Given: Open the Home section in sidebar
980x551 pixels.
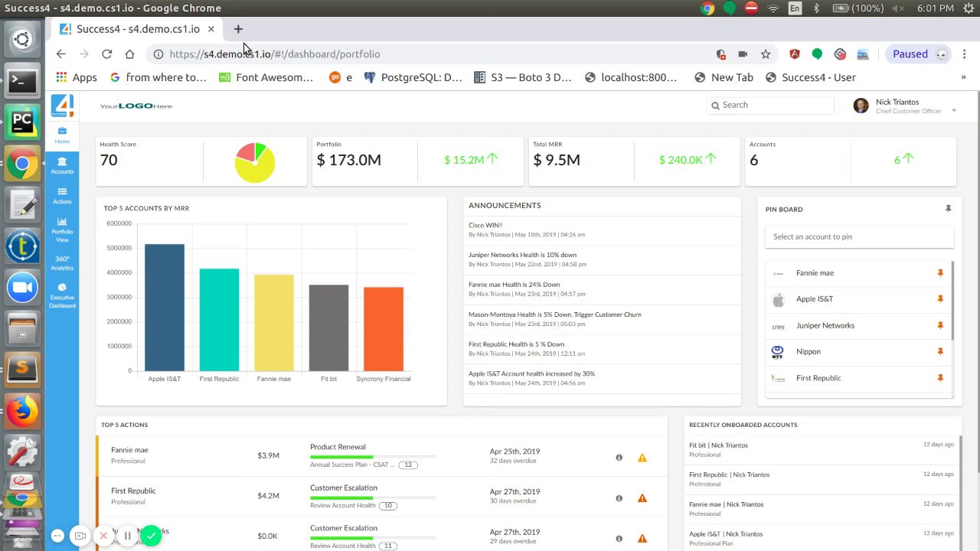Looking at the screenshot, I should tap(62, 135).
